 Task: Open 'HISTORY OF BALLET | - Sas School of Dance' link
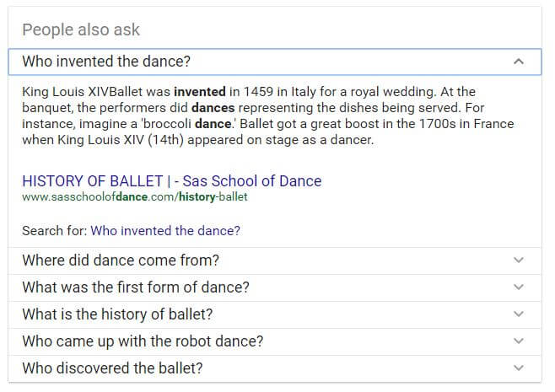tap(172, 181)
